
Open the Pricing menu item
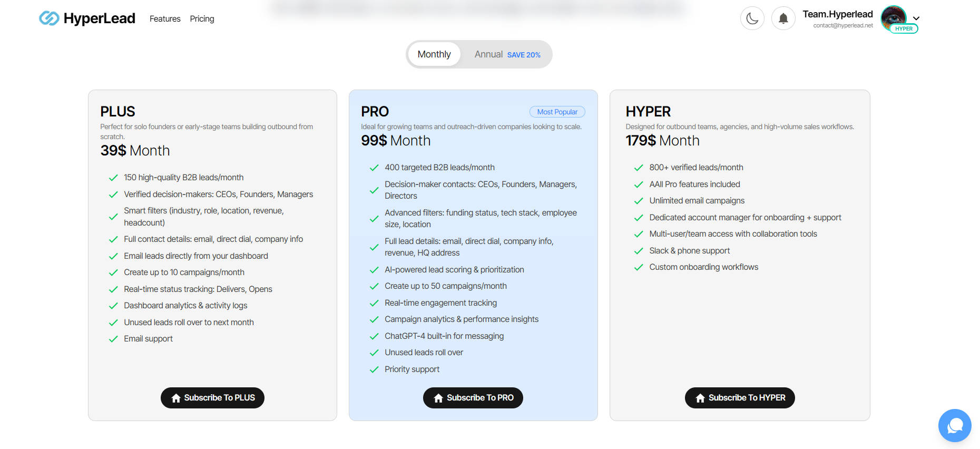point(202,19)
